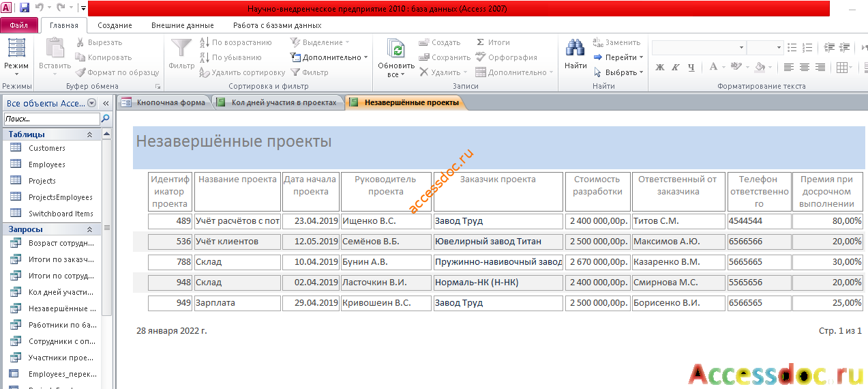Open the font size combo box
868x389 pixels.
point(764,48)
